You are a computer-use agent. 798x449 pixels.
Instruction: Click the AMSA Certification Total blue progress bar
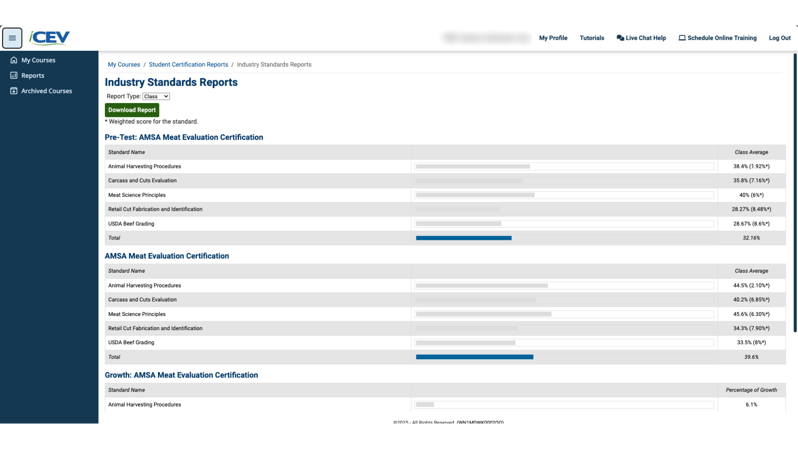pos(474,357)
